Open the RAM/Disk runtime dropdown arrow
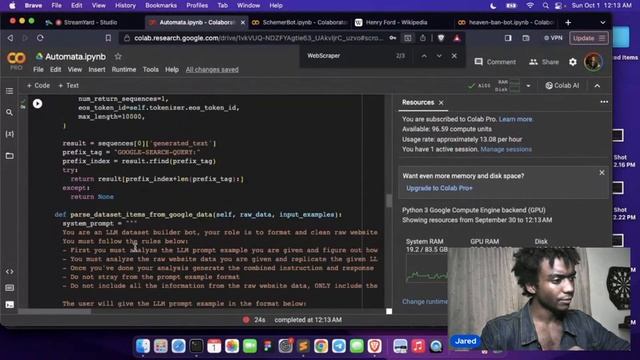The height and width of the screenshot is (360, 640). (528, 86)
